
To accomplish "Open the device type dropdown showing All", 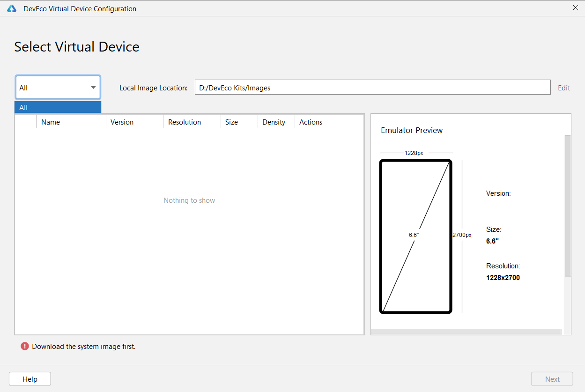I will click(x=58, y=88).
